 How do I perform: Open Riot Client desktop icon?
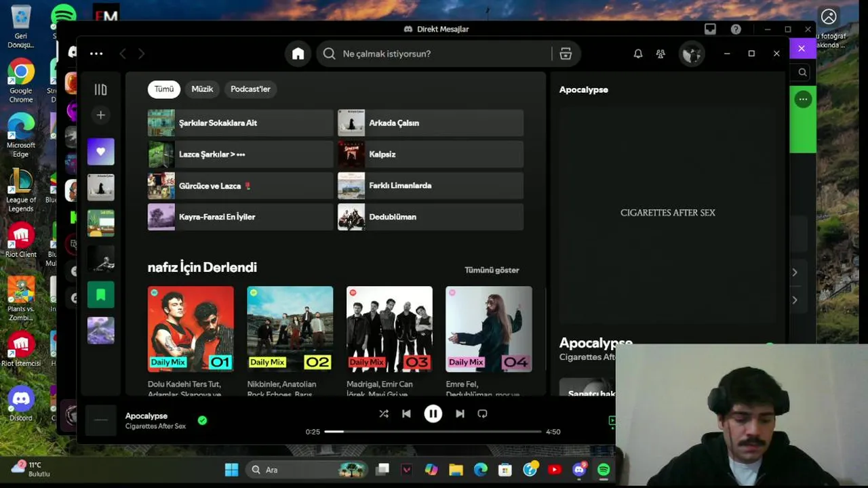21,241
